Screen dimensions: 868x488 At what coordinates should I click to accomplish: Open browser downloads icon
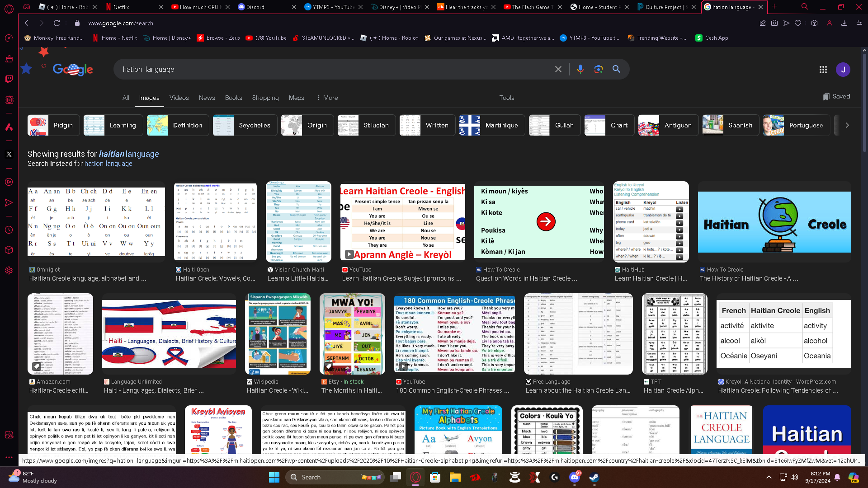click(x=844, y=23)
